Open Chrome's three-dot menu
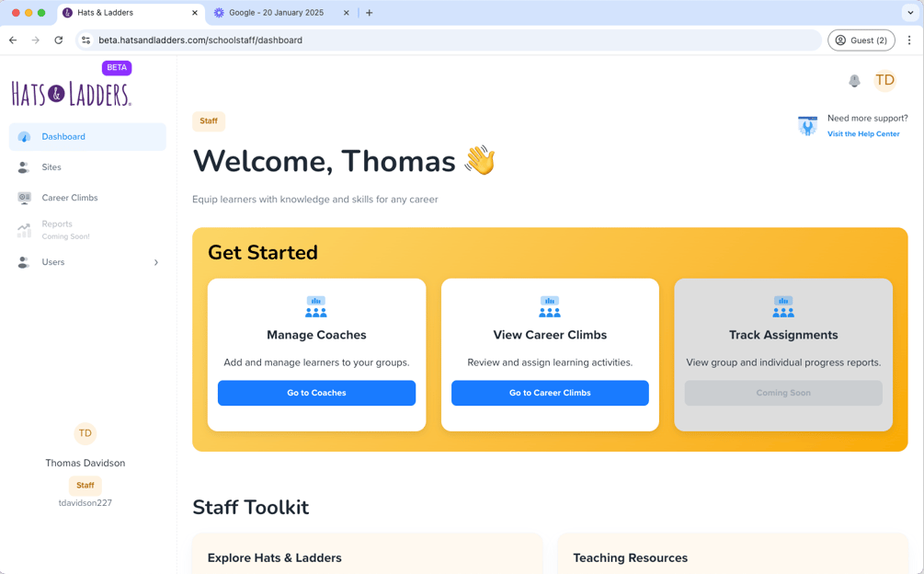 coord(909,40)
